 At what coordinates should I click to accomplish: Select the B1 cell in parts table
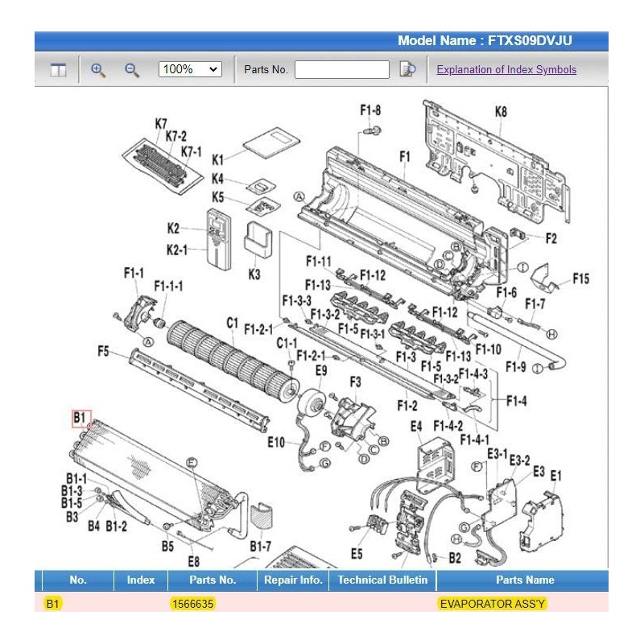52,604
